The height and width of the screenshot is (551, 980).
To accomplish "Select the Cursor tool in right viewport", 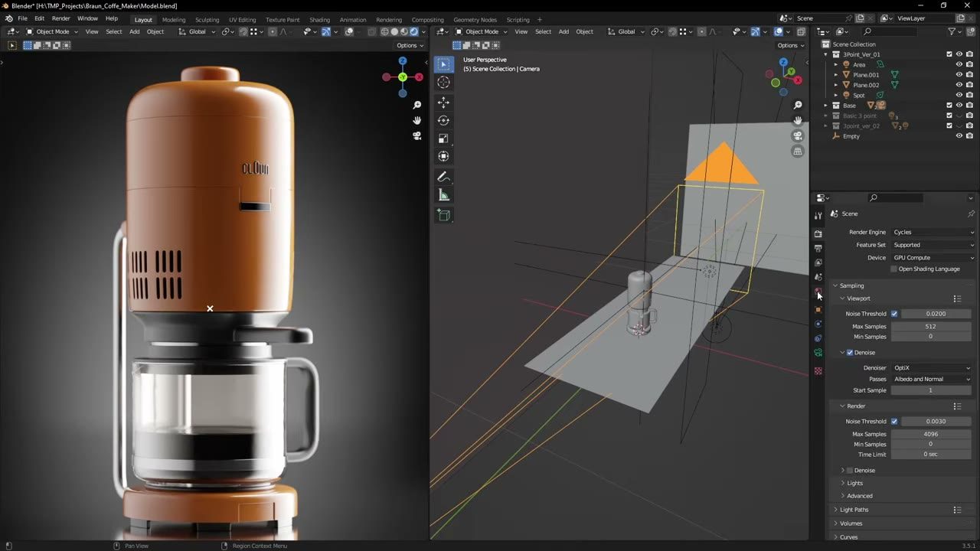I will [x=443, y=82].
